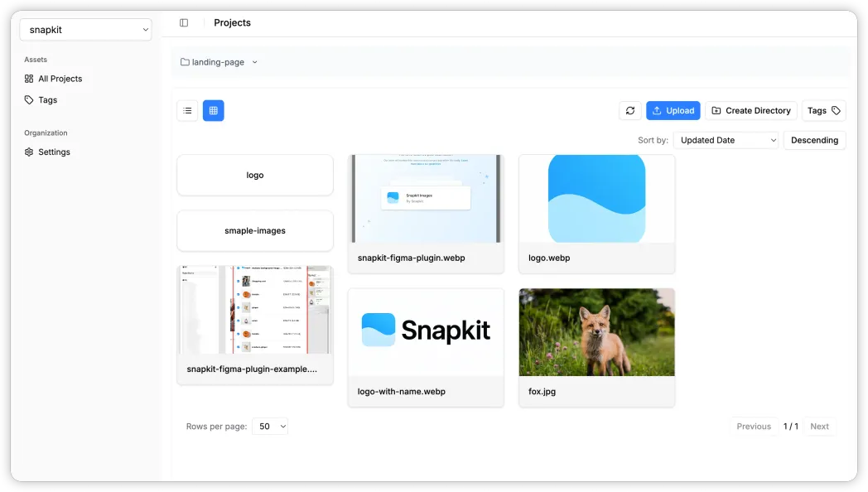The width and height of the screenshot is (868, 492).
Task: Toggle Descending sort order
Action: coord(814,141)
